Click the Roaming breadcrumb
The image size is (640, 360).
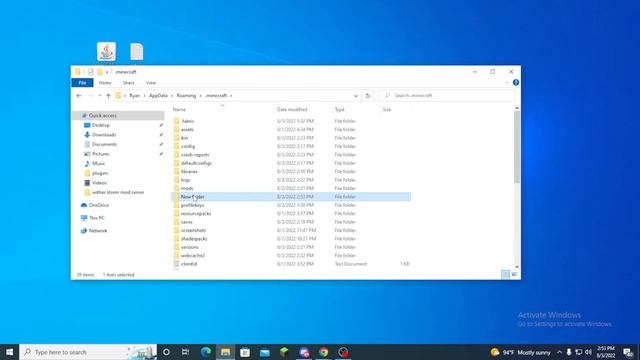pos(186,96)
